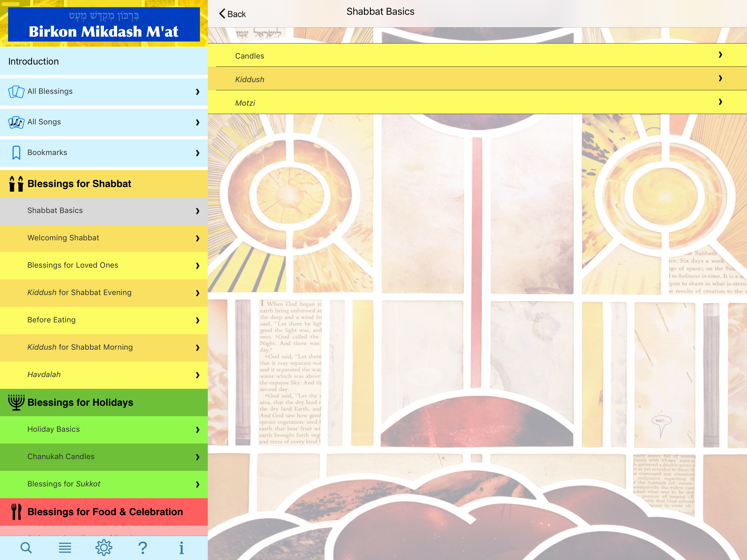
Task: Tap the chevron beside Kiddush for Shabbat Evening
Action: pyautogui.click(x=198, y=293)
